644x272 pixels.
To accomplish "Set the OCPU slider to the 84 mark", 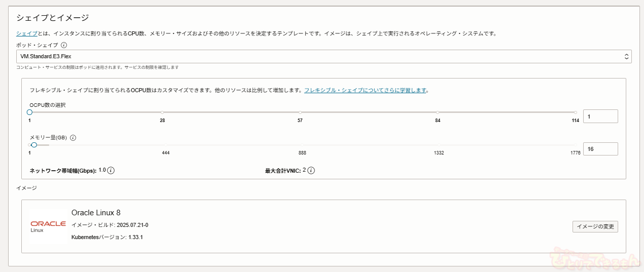I will pos(438,112).
